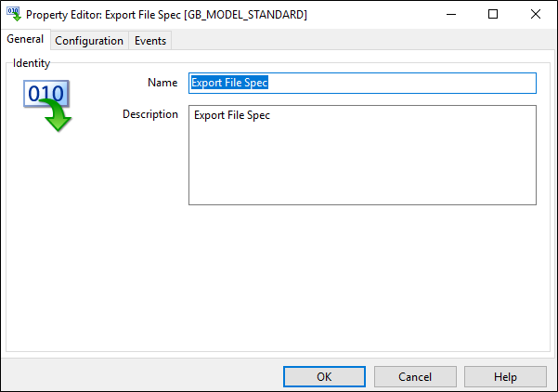Click the Name field label
Viewport: 558px width, 392px height.
click(x=162, y=83)
